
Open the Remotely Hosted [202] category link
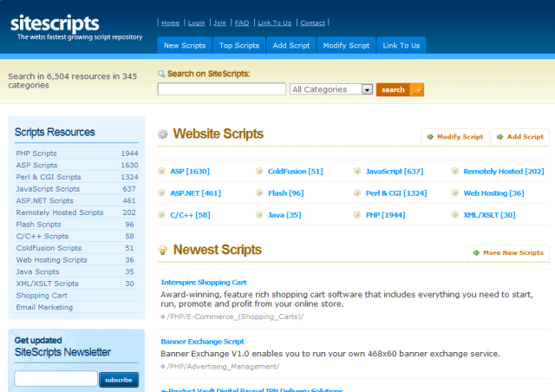coord(504,172)
